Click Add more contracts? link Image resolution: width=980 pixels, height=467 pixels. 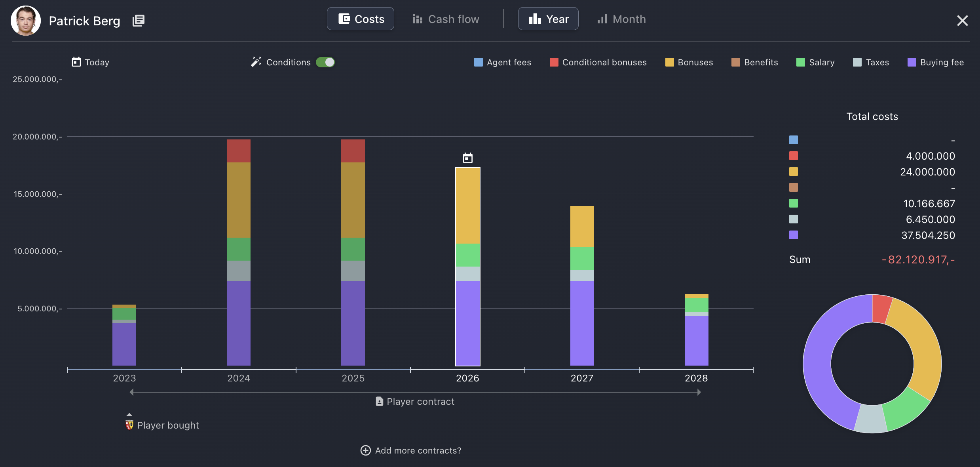click(418, 451)
